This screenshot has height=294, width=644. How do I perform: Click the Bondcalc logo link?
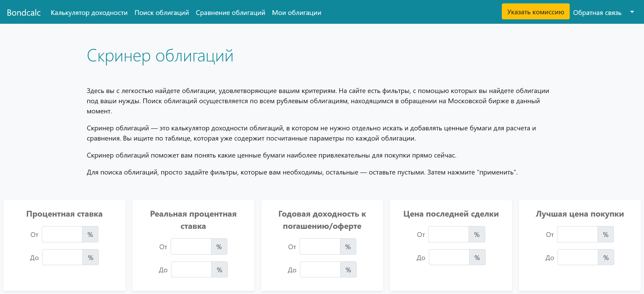click(24, 13)
